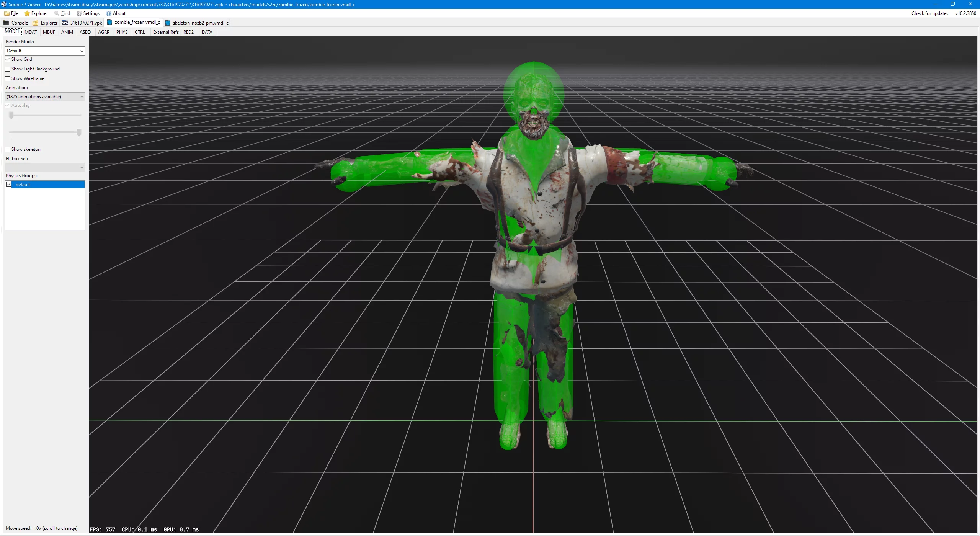Switch to the Explorer file tab

tap(45, 23)
